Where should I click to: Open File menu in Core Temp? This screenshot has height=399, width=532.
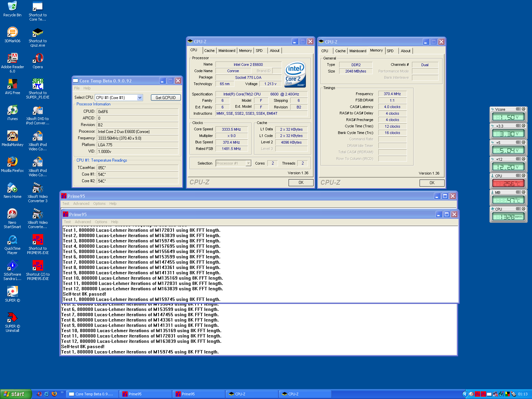pyautogui.click(x=77, y=88)
